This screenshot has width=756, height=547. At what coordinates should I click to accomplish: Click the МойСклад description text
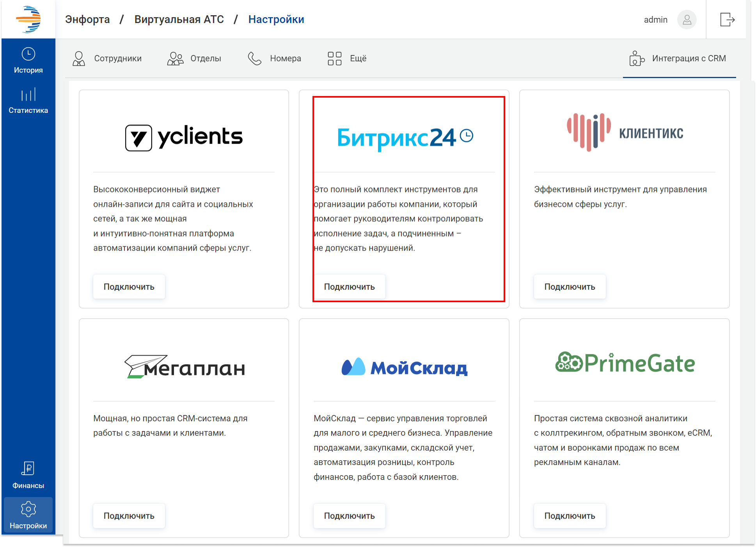[403, 448]
